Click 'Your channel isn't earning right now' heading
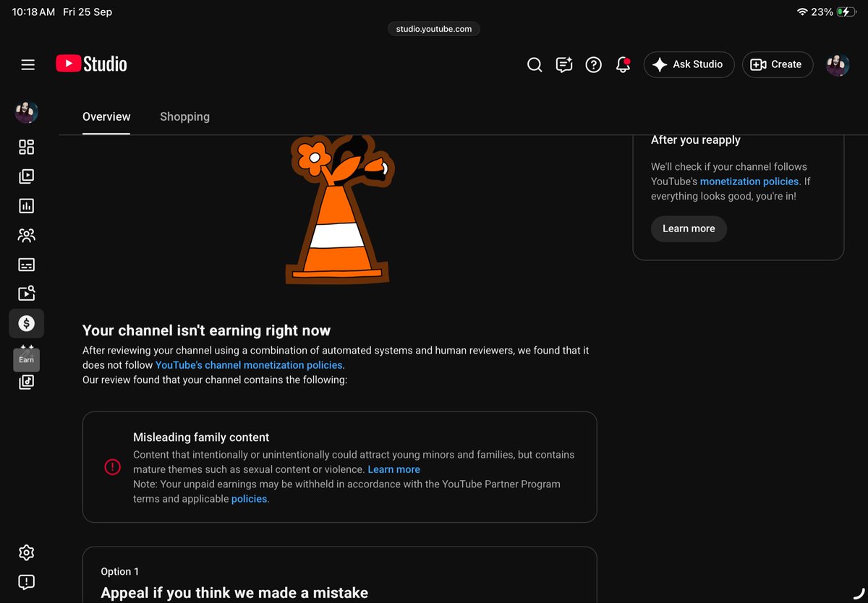 pos(206,330)
